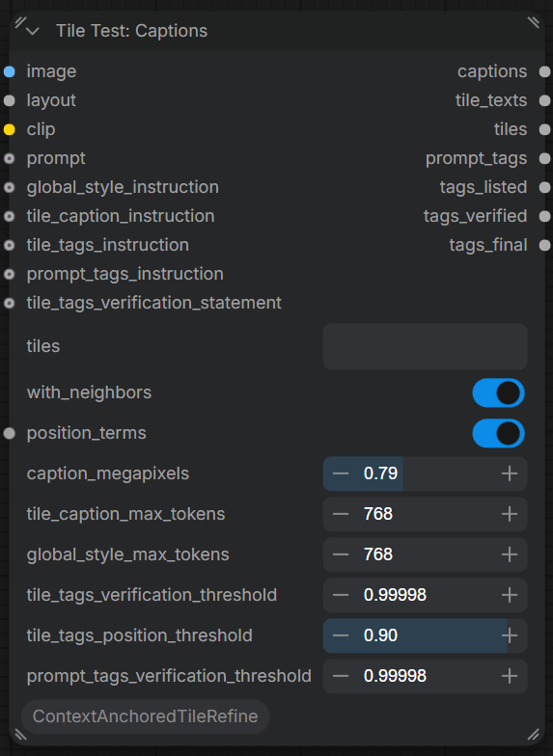Decrease global_style_max_tokens with minus button
The height and width of the screenshot is (756, 553).
point(341,555)
